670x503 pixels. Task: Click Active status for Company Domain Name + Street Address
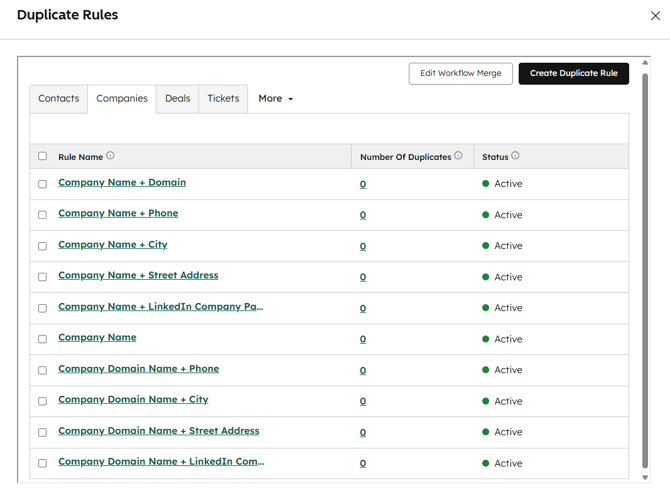click(x=502, y=432)
